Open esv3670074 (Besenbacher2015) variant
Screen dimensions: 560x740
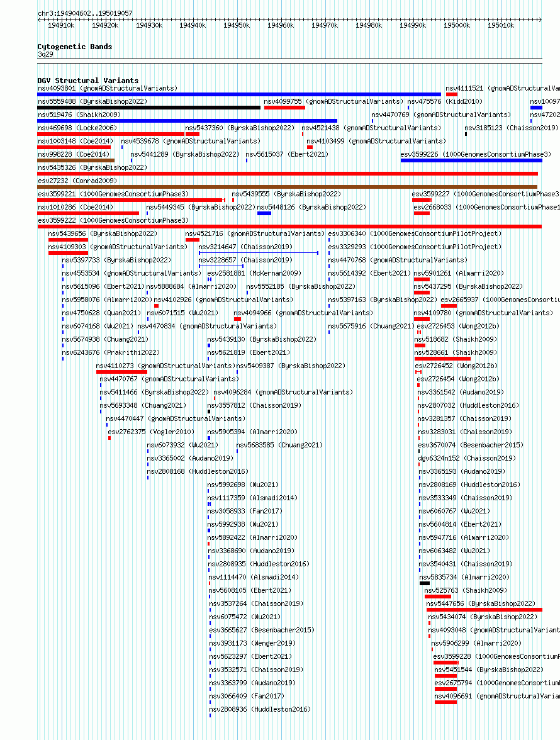[471, 445]
